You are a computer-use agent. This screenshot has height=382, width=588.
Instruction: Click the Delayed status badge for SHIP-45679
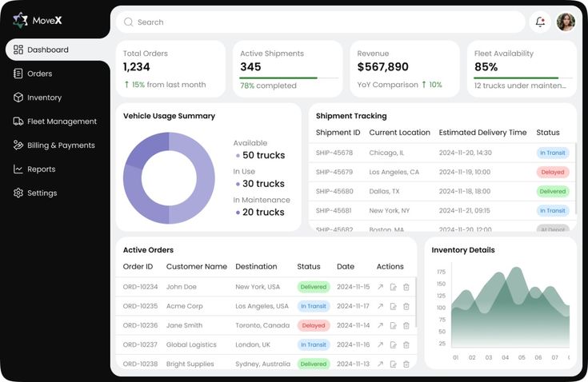[552, 172]
